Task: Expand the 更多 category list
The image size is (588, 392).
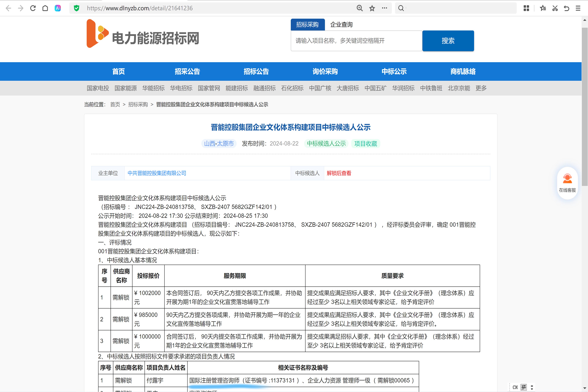Action: tap(481, 88)
